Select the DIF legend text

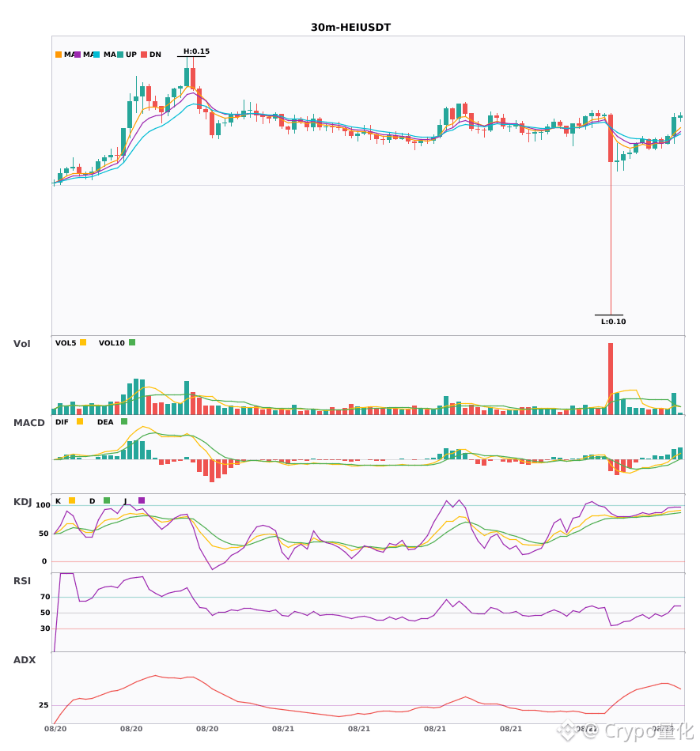(x=62, y=422)
